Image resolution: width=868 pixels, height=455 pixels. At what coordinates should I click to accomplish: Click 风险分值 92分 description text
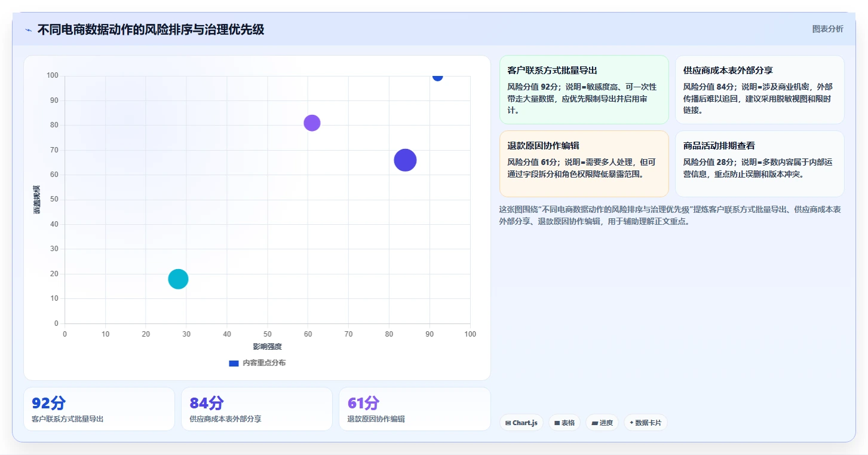pos(582,99)
